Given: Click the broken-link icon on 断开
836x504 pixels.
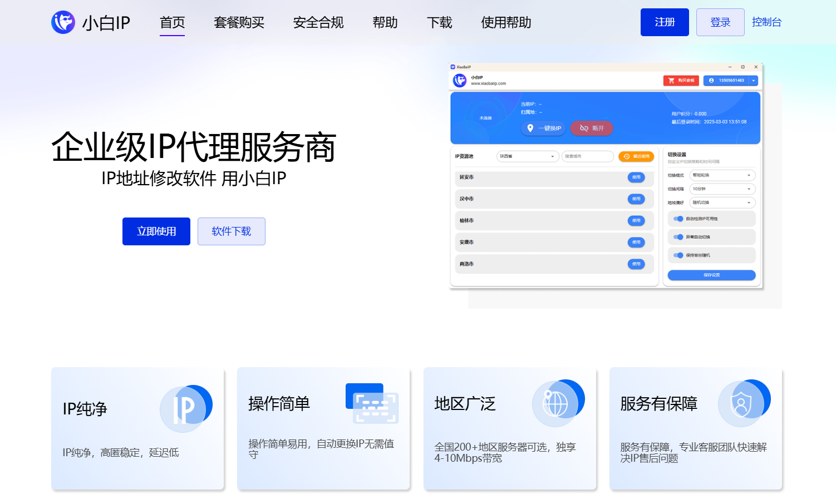Looking at the screenshot, I should [584, 128].
